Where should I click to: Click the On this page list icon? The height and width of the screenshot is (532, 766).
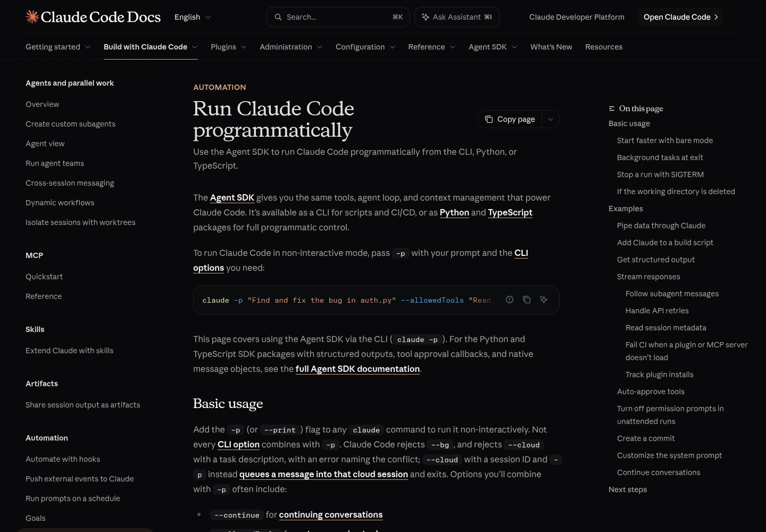click(x=612, y=109)
